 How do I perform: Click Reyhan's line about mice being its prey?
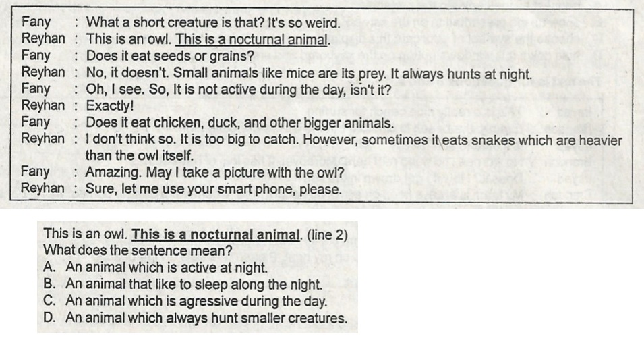309,74
